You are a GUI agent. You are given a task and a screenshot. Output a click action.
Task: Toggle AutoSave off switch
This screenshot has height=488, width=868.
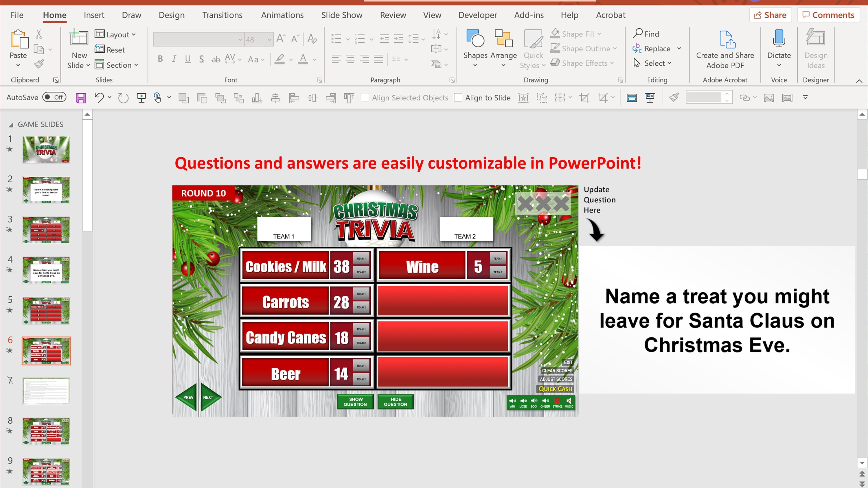click(54, 97)
